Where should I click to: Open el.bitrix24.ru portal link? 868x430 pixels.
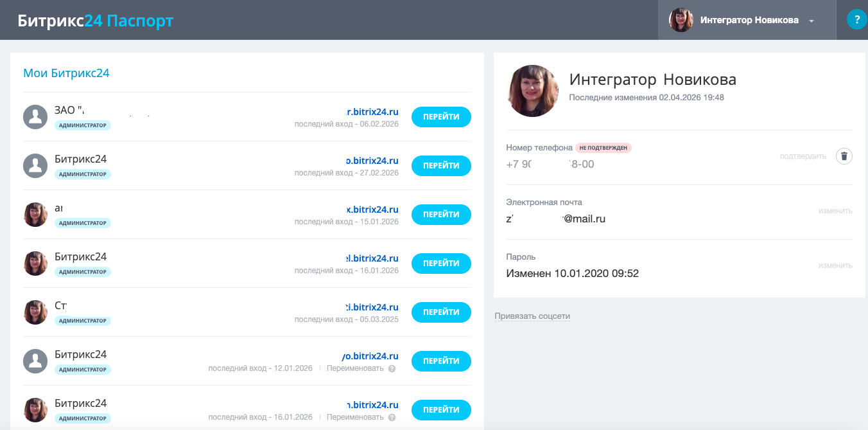(x=372, y=258)
